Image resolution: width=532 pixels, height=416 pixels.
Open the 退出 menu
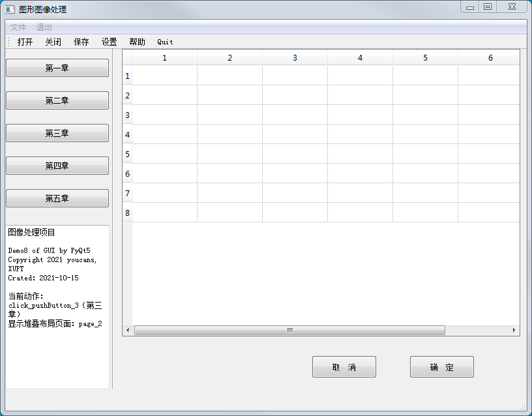44,27
